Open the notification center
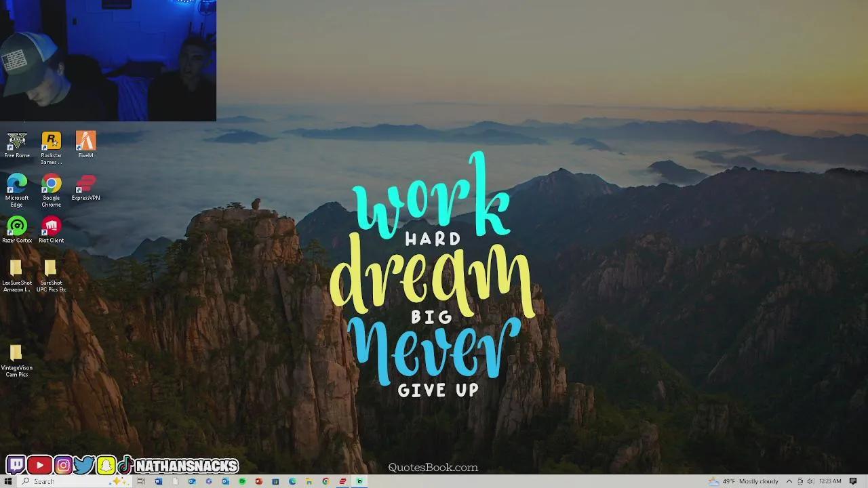868x488 pixels. tap(853, 481)
